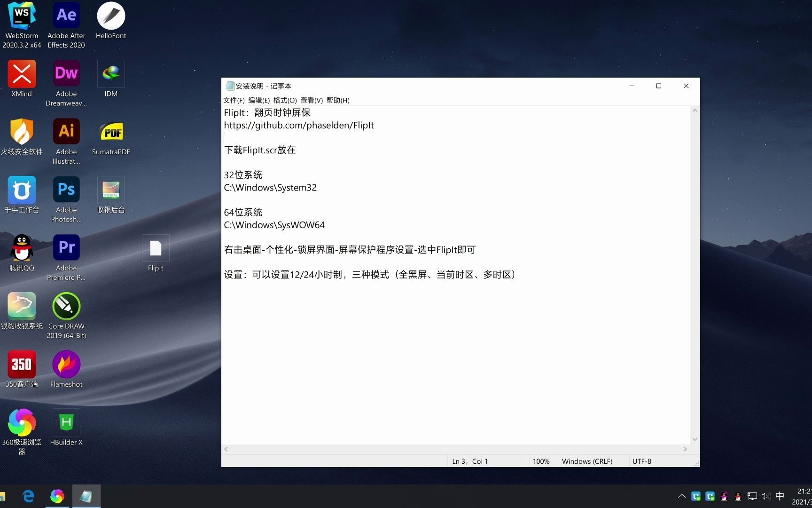Screen dimensions: 812x508
Task: Click the '32位系统' line
Action: (x=243, y=175)
